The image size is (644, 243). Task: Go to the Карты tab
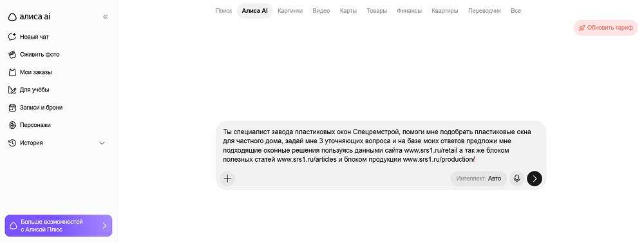[x=348, y=11]
